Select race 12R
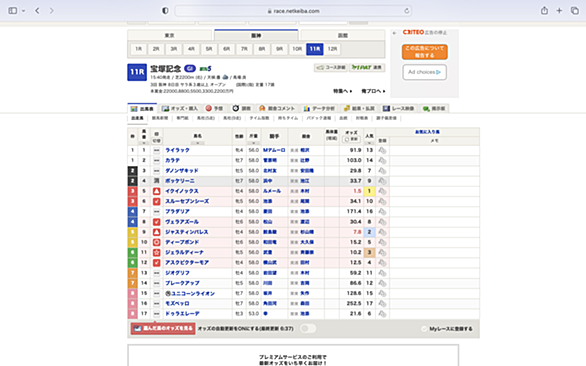 pyautogui.click(x=332, y=49)
